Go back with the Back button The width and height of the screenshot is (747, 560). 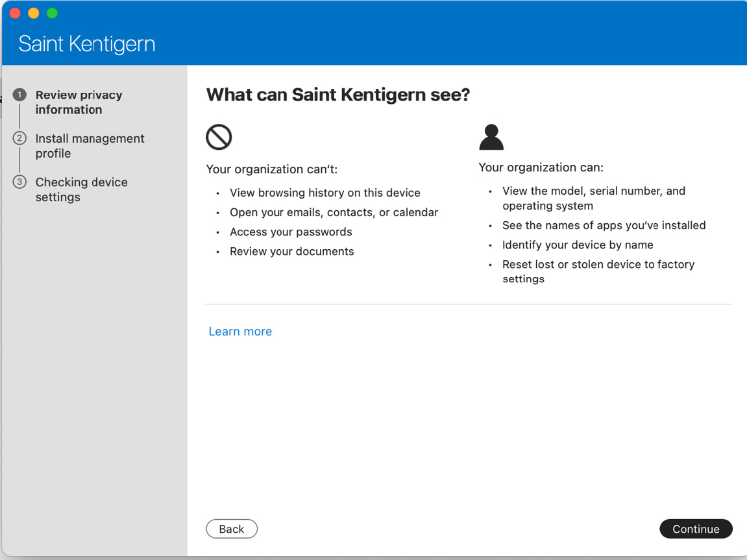pyautogui.click(x=232, y=529)
